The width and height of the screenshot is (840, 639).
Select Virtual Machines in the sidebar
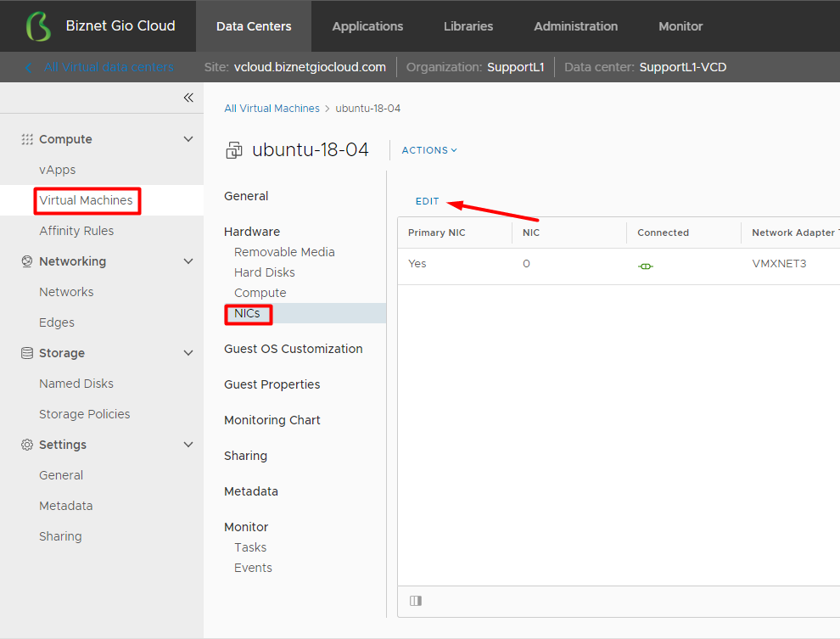coord(86,200)
